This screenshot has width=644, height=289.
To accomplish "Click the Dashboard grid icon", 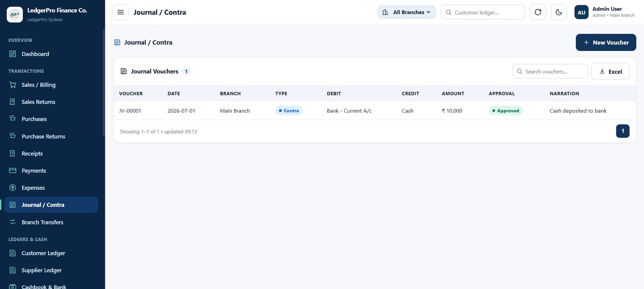I will tap(12, 54).
